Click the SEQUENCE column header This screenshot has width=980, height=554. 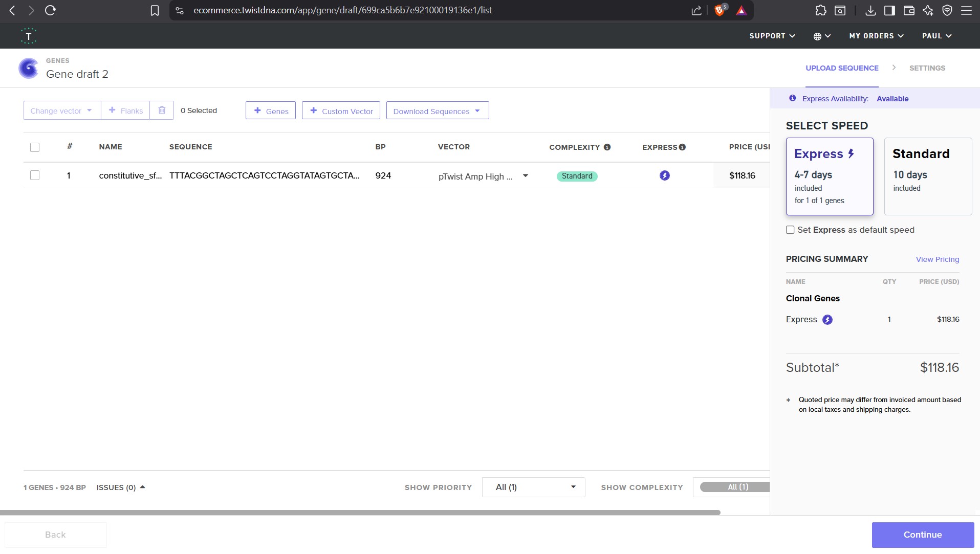point(190,147)
